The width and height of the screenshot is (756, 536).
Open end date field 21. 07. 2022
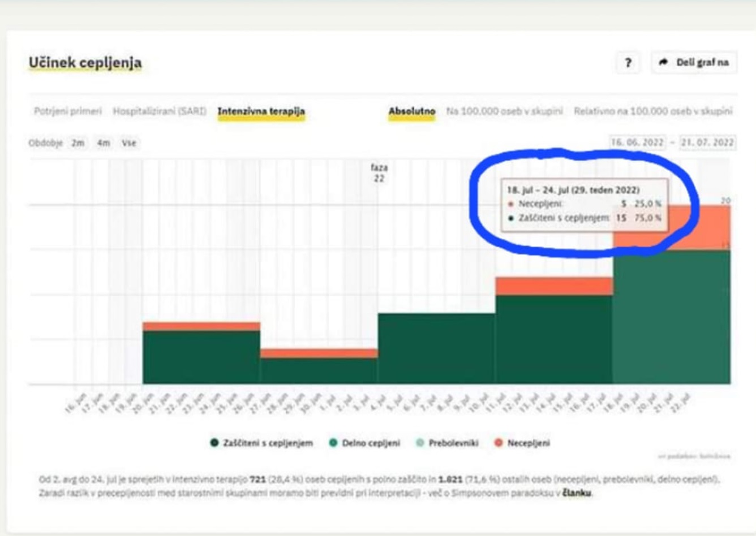click(x=707, y=142)
